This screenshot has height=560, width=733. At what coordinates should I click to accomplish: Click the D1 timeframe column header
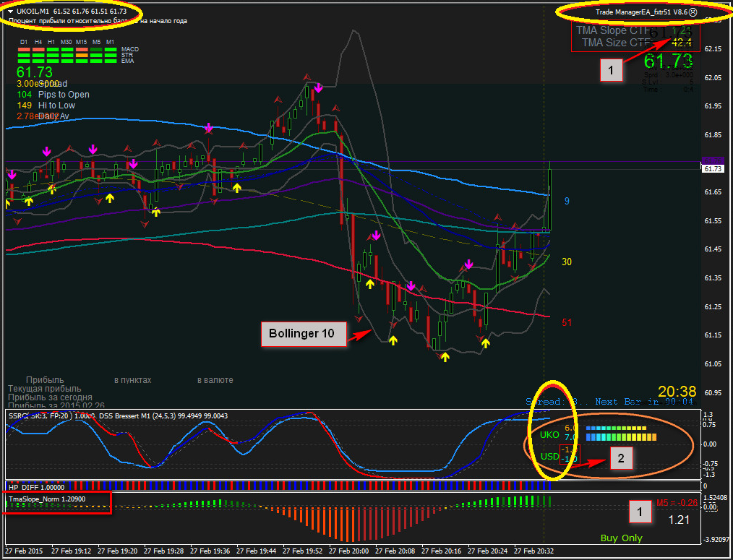24,42
